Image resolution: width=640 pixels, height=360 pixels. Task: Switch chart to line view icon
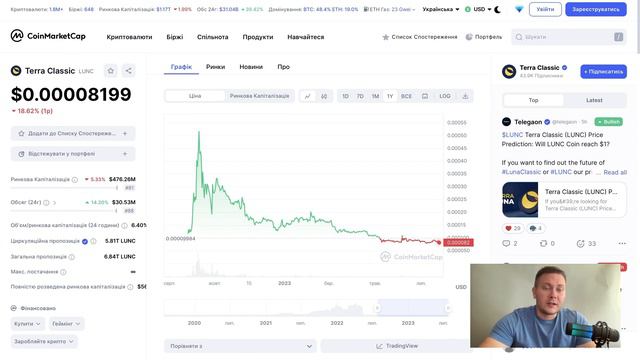[307, 96]
